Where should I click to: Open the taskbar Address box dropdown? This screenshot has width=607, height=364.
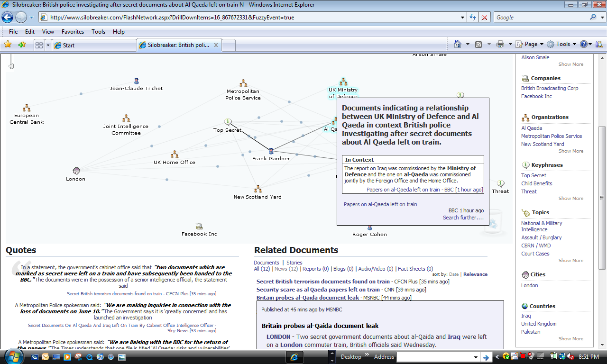point(476,357)
